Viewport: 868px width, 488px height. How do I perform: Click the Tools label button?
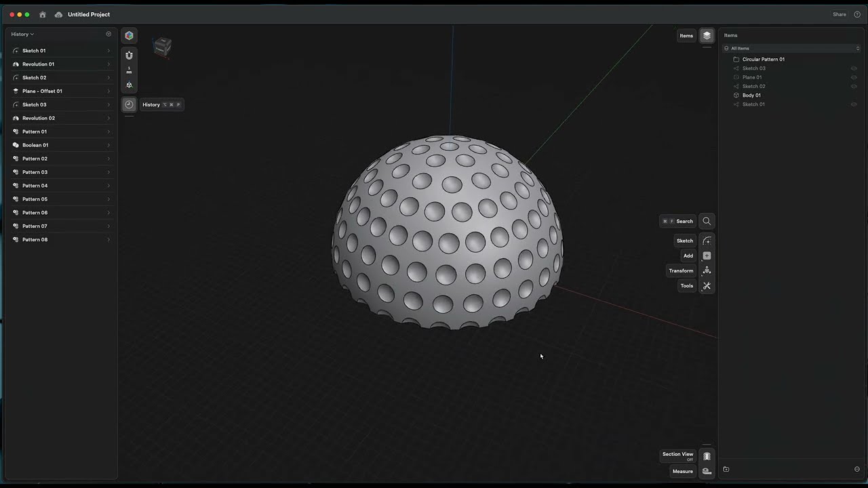pyautogui.click(x=687, y=285)
